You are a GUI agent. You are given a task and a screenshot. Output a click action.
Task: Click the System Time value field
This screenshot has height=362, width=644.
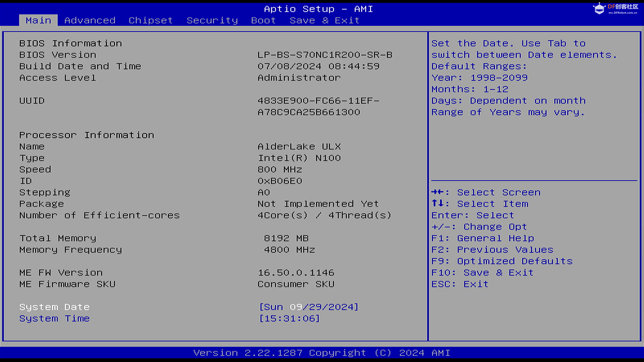tap(289, 318)
